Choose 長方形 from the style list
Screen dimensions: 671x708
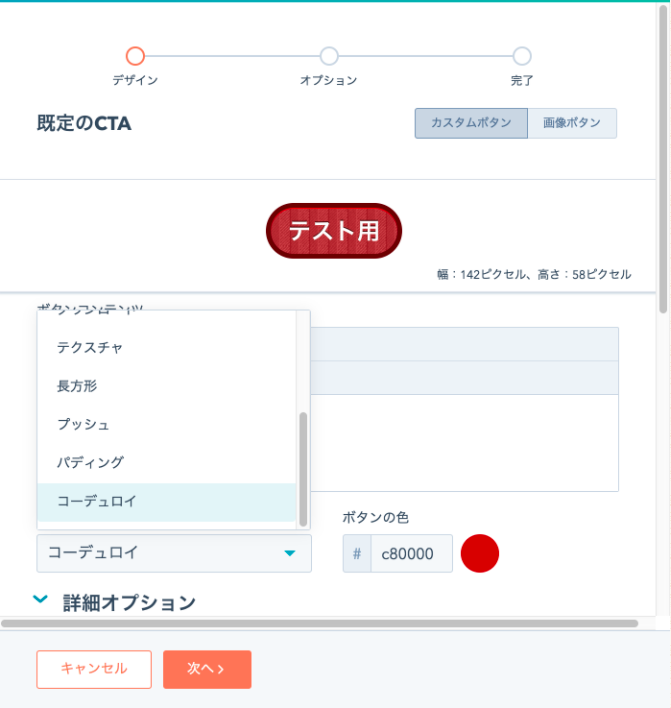click(78, 385)
